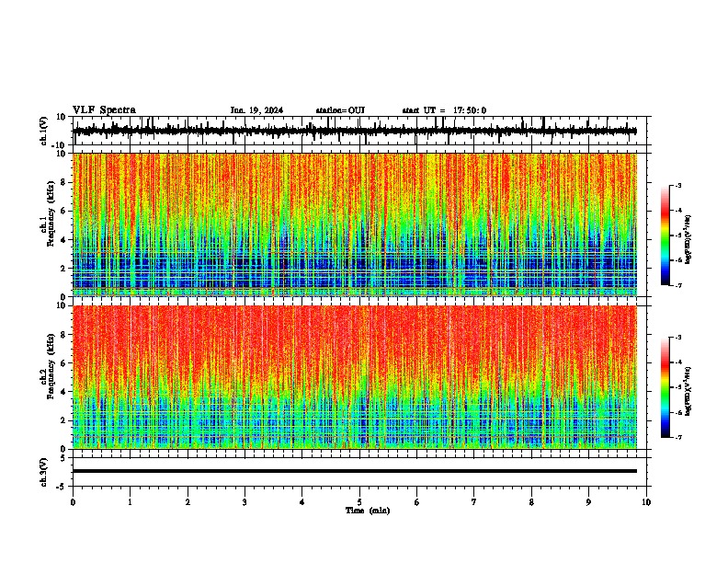
Task: Click the start UT 17:50:0 header text
Action: pyautogui.click(x=444, y=110)
